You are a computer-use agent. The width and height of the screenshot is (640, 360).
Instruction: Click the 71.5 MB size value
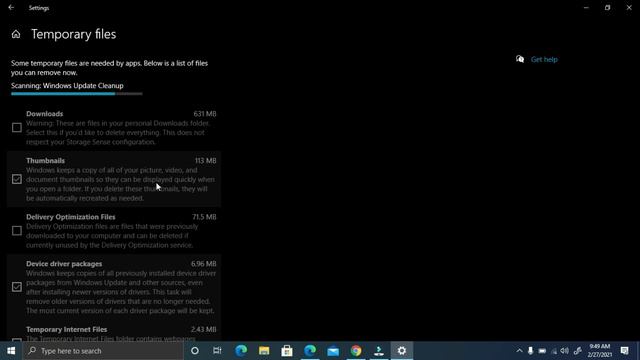tap(204, 217)
